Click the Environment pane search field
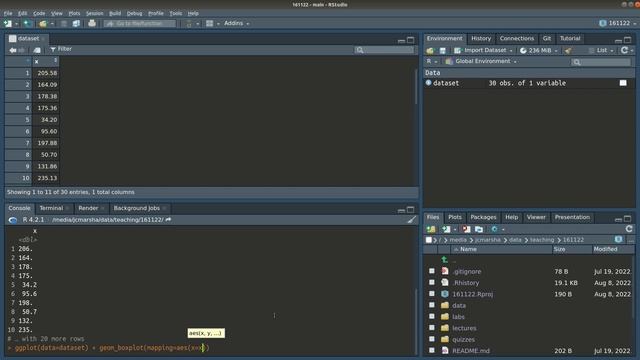Image resolution: width=640 pixels, height=360 pixels. click(x=600, y=62)
